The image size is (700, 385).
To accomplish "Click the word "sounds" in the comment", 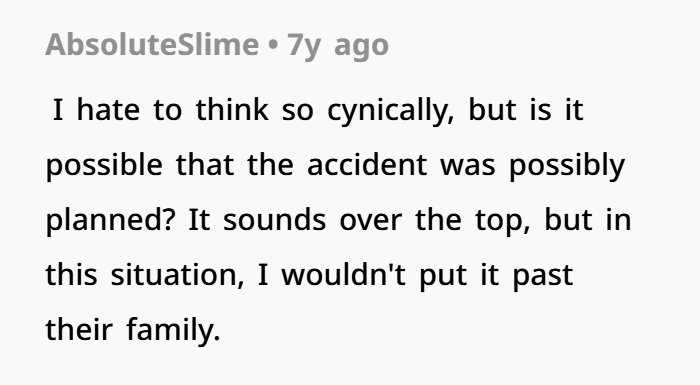I will (x=275, y=221).
